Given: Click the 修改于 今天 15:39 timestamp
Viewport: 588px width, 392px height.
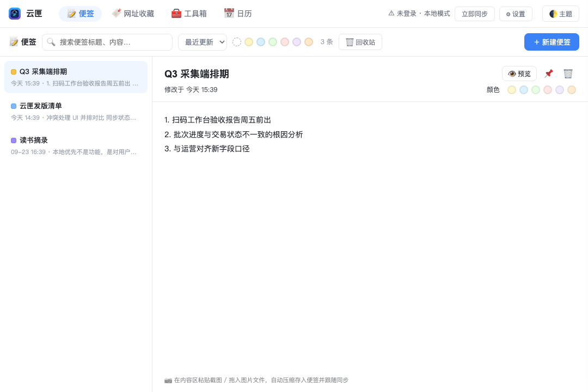Looking at the screenshot, I should 191,90.
